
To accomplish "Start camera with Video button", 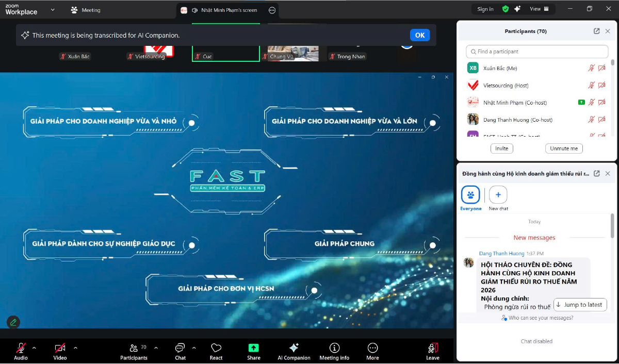I will pos(60,349).
